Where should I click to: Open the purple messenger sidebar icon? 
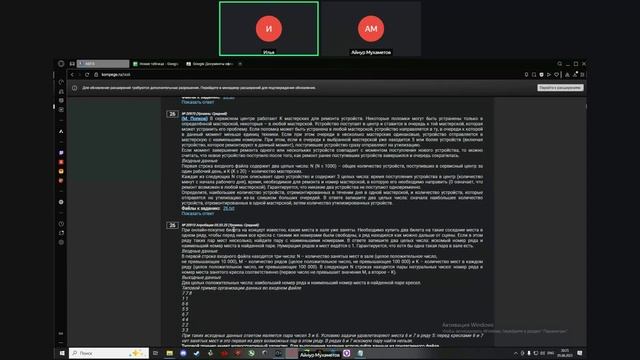(61, 153)
